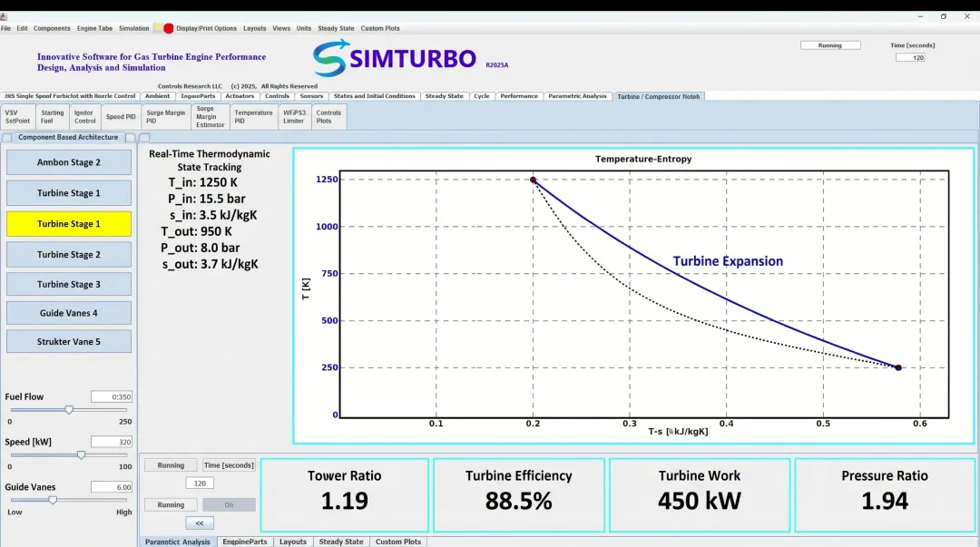The image size is (980, 547).
Task: Click the Guide Vanes slider handle
Action: pyautogui.click(x=54, y=500)
